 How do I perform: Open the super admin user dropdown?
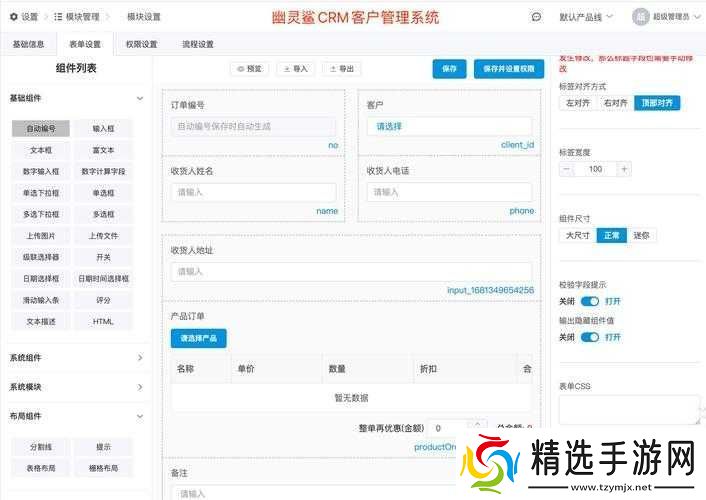click(677, 17)
